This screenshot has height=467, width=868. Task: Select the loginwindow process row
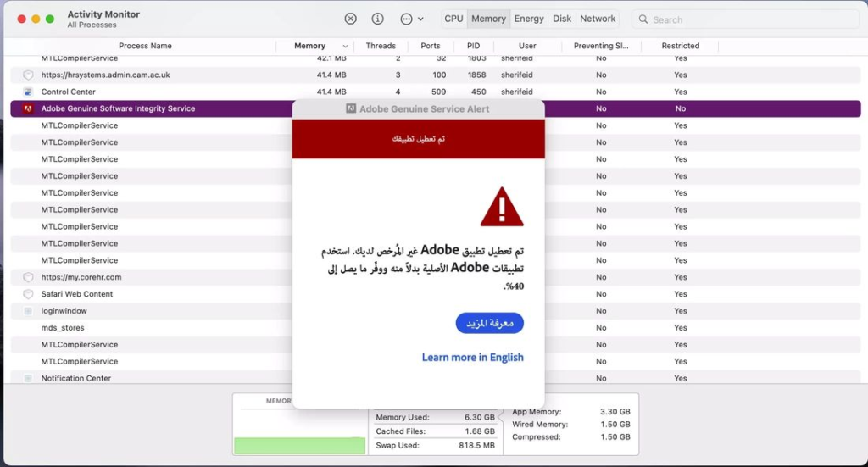tap(435, 311)
